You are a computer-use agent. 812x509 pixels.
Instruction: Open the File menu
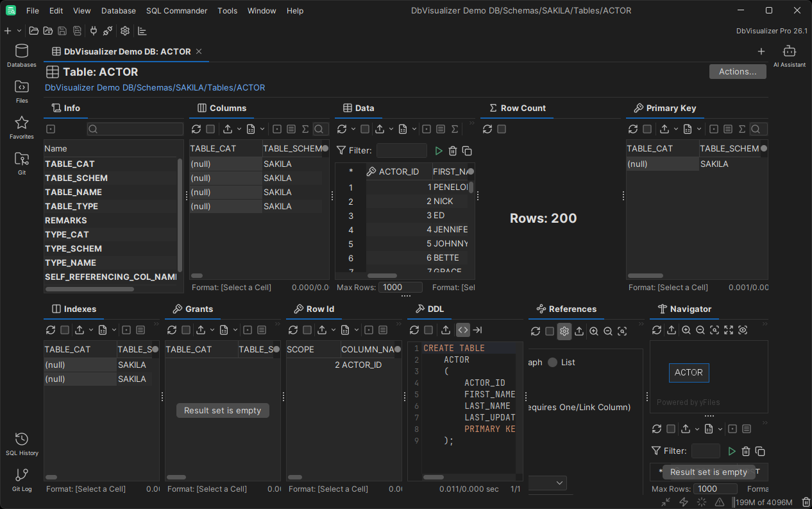[33, 11]
